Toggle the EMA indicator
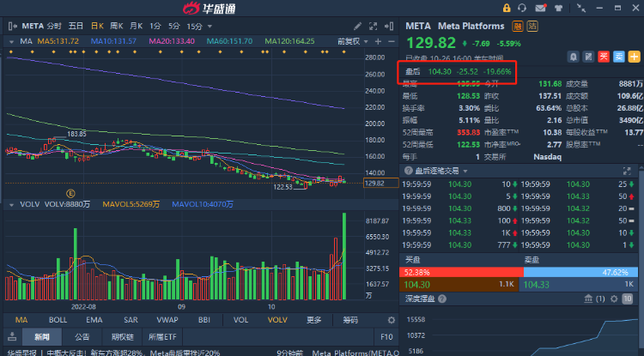 pos(94,320)
